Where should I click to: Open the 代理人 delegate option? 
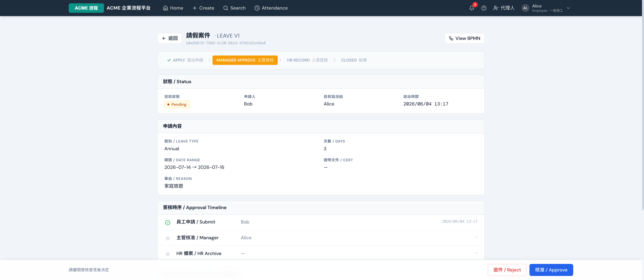coord(504,8)
